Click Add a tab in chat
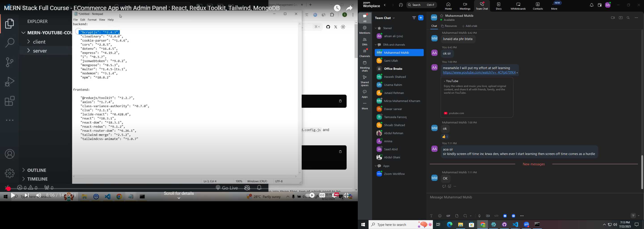The width and height of the screenshot is (644, 229). (x=470, y=26)
